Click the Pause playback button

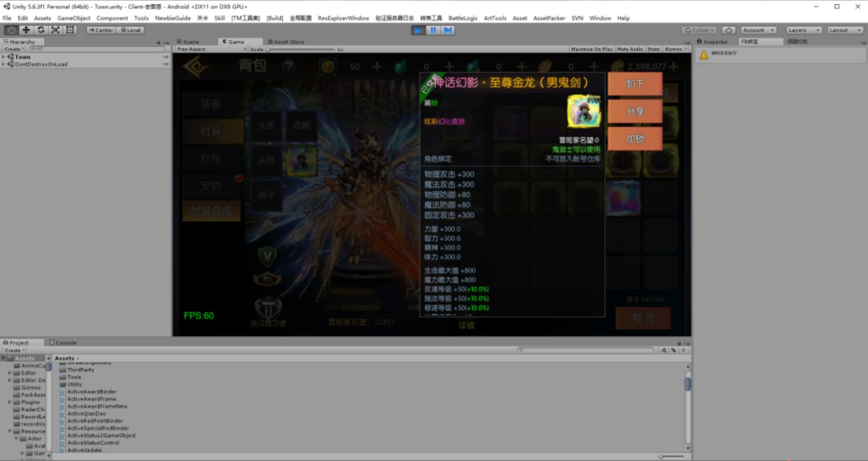433,30
